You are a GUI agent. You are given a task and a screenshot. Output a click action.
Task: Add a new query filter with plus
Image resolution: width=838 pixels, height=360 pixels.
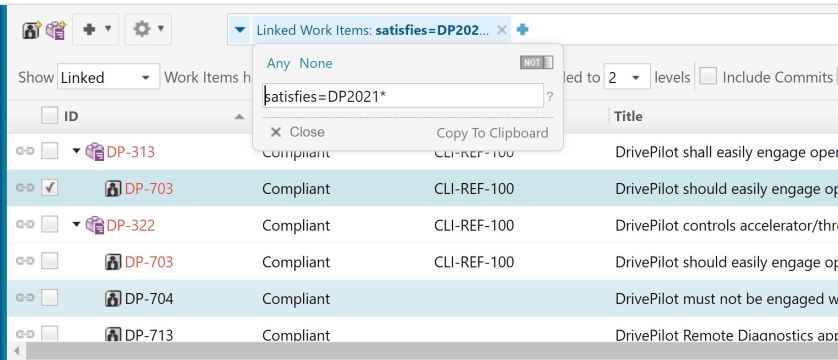pos(523,30)
